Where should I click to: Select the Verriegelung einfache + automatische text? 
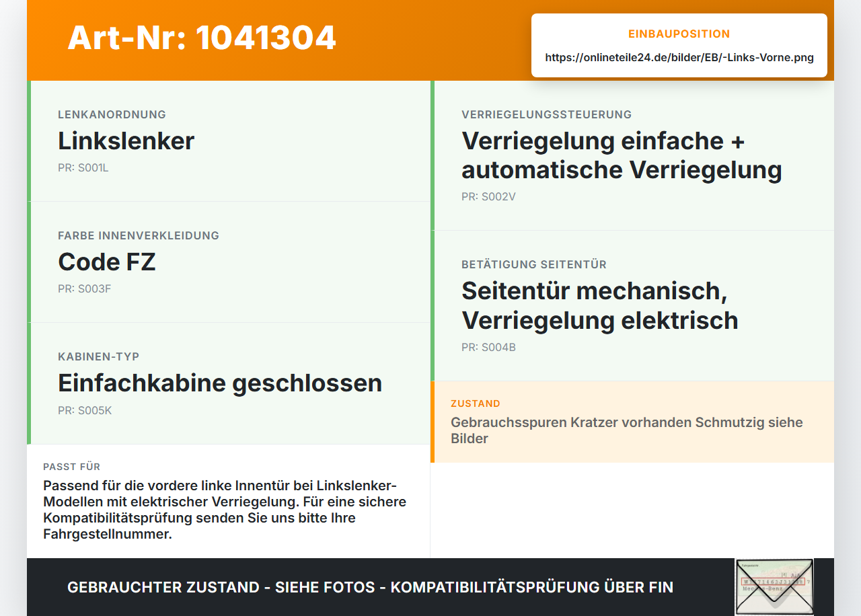tap(622, 155)
